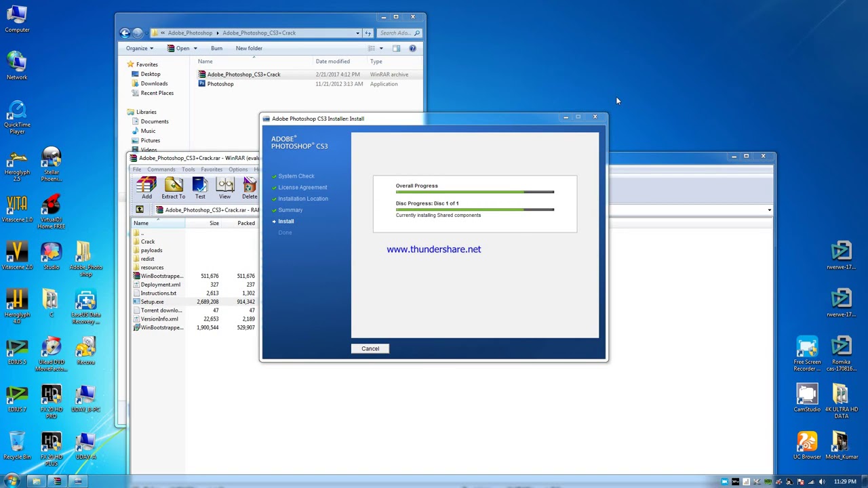Click Cancel in Photoshop CS3 installer
This screenshot has height=488, width=868.
point(370,348)
